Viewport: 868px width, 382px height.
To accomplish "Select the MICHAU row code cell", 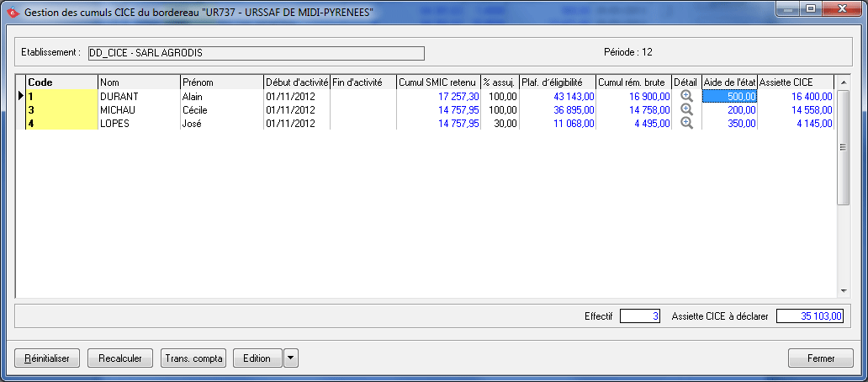I will click(x=61, y=109).
